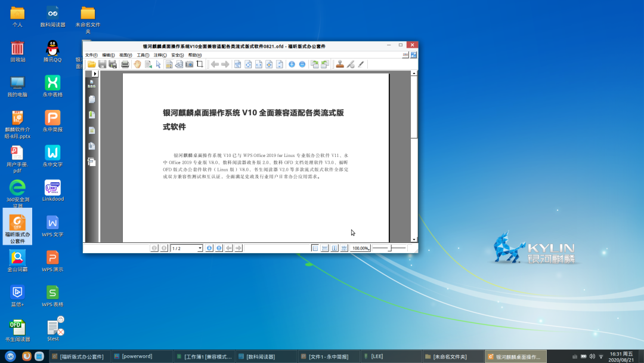Toggle Continuous page layout mode
Viewport: 644px width, 363px height.
pyautogui.click(x=325, y=248)
